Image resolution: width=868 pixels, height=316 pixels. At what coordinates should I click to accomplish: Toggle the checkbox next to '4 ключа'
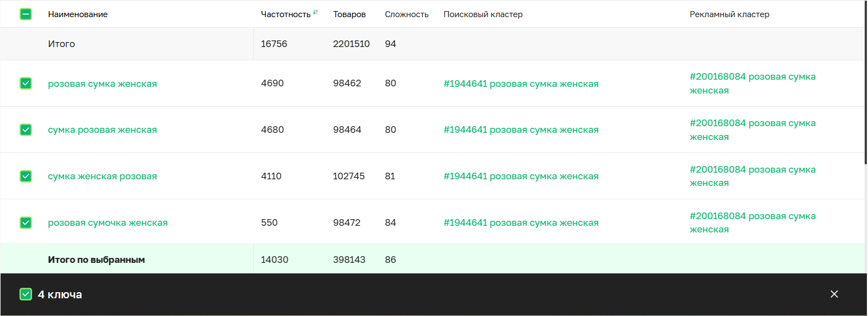pyautogui.click(x=25, y=294)
